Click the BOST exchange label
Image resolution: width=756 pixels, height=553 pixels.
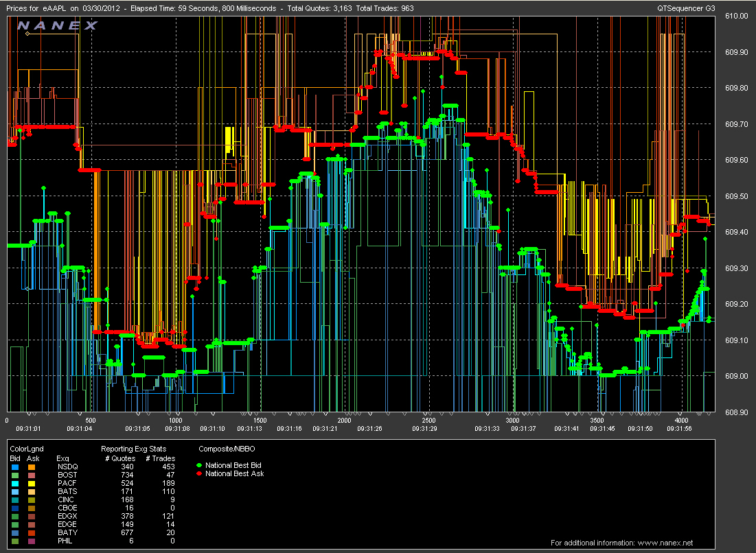(x=67, y=475)
